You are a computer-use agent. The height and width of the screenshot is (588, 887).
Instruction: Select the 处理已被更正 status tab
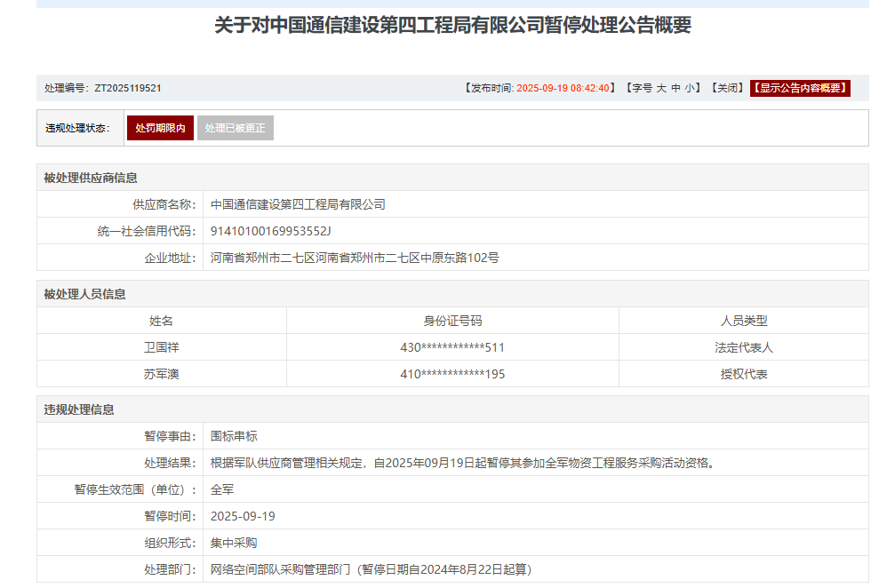(x=235, y=128)
